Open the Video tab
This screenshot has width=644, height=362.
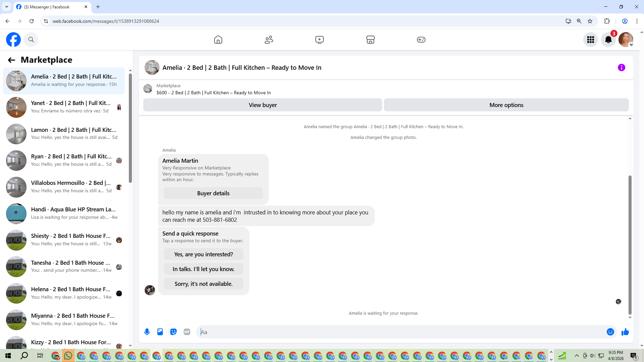319,40
